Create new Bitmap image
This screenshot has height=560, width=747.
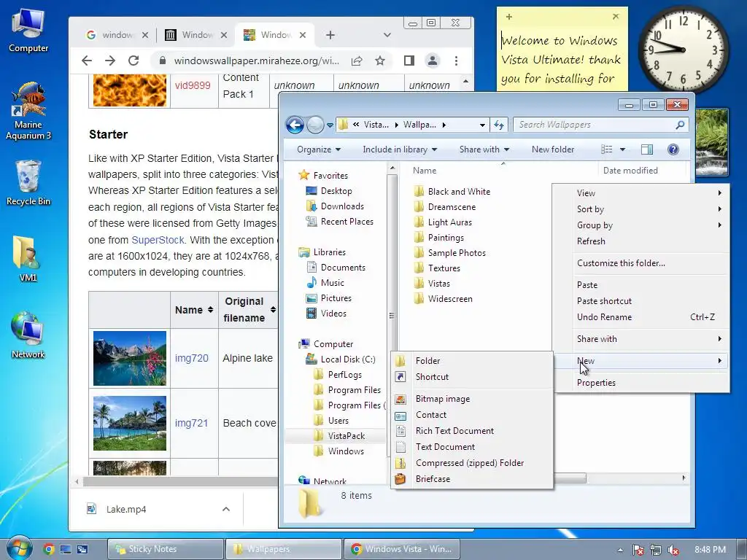coord(472,399)
